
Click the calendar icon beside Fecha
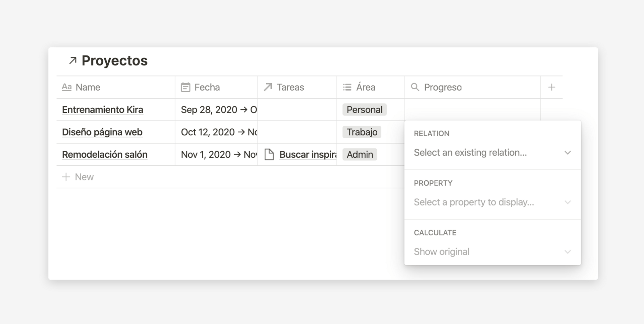(186, 87)
